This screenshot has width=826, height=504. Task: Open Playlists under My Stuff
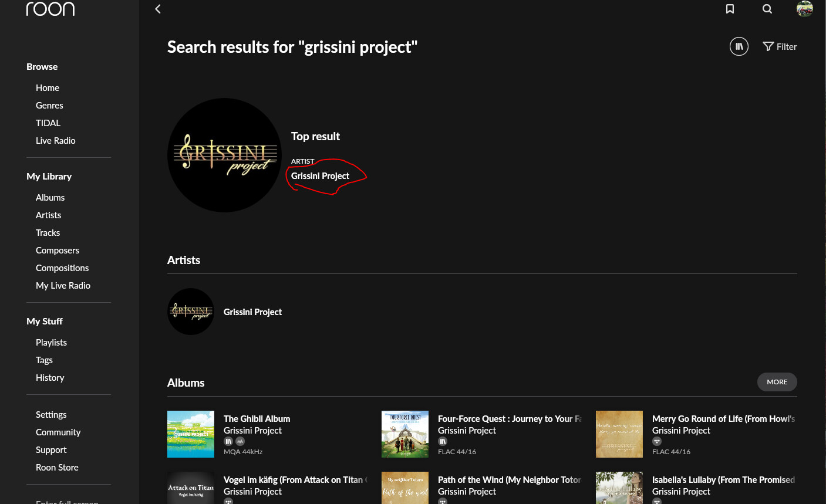coord(52,343)
